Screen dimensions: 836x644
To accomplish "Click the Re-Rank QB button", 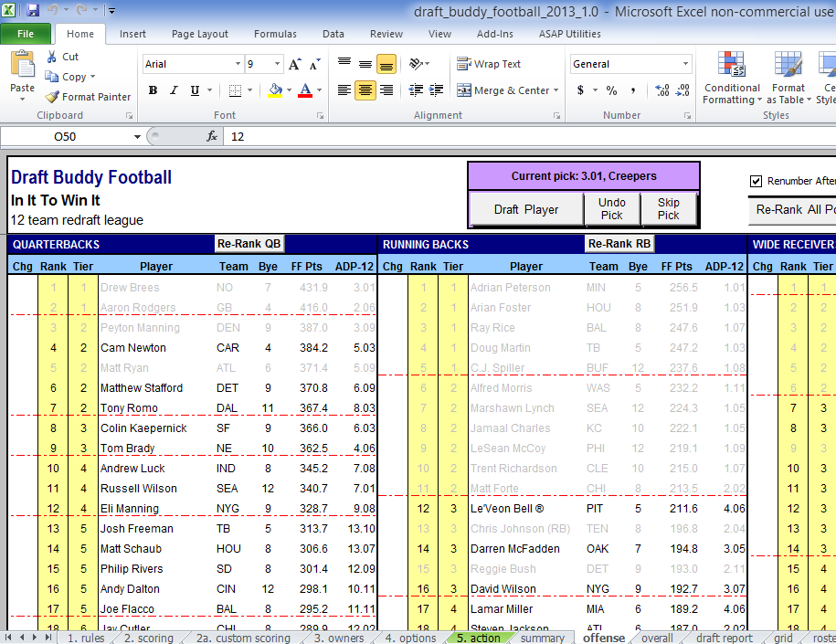I will (249, 244).
